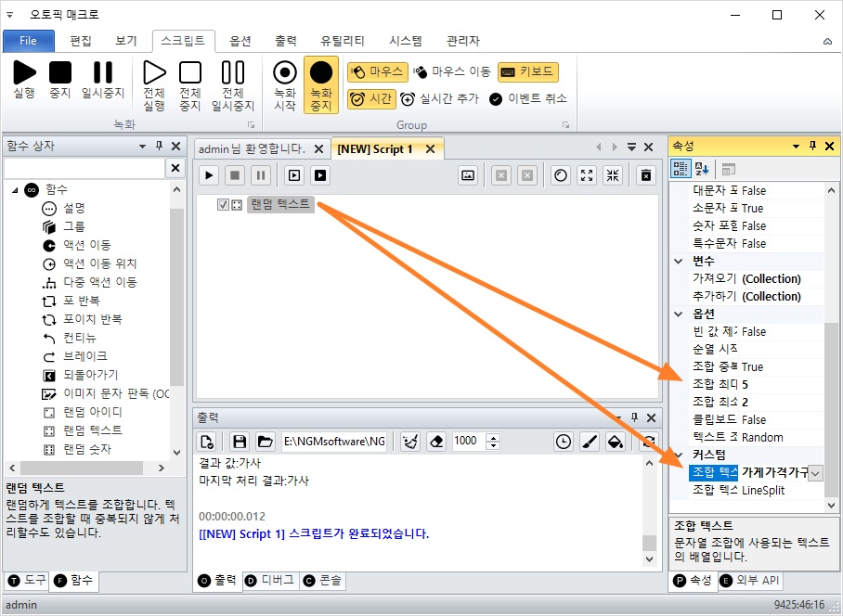This screenshot has height=616, width=843.
Task: Click the paintbrush icon in output toolbar
Action: click(590, 442)
